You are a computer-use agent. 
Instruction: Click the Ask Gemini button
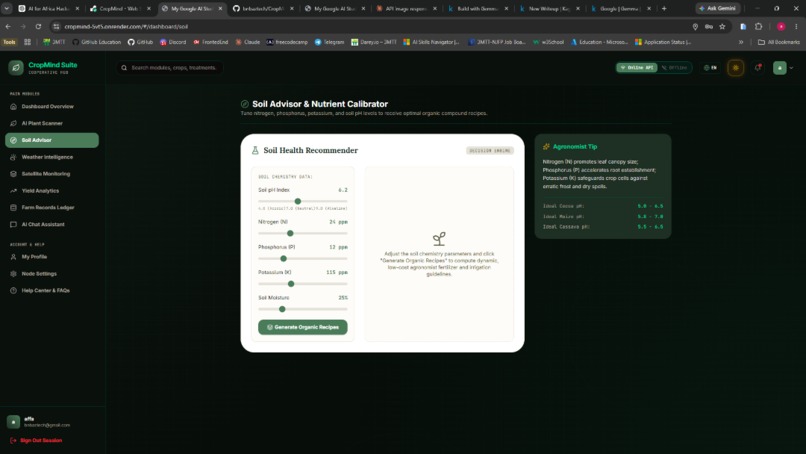pos(718,8)
